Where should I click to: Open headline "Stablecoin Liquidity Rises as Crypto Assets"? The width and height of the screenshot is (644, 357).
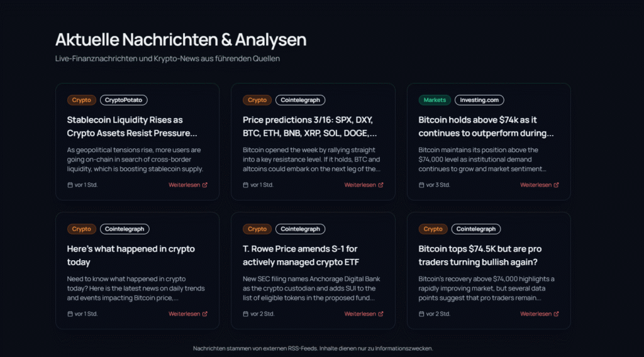pos(132,126)
